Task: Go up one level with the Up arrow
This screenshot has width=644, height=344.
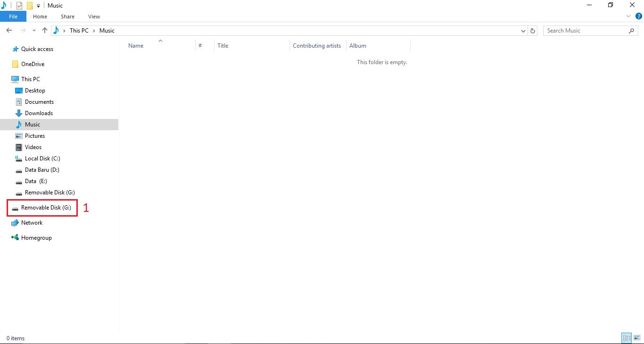Action: [45, 30]
